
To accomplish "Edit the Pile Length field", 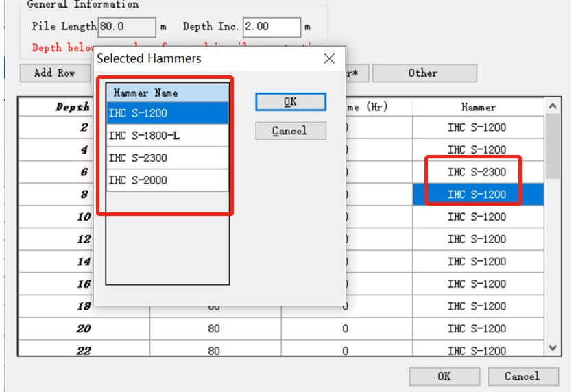I will tap(127, 27).
